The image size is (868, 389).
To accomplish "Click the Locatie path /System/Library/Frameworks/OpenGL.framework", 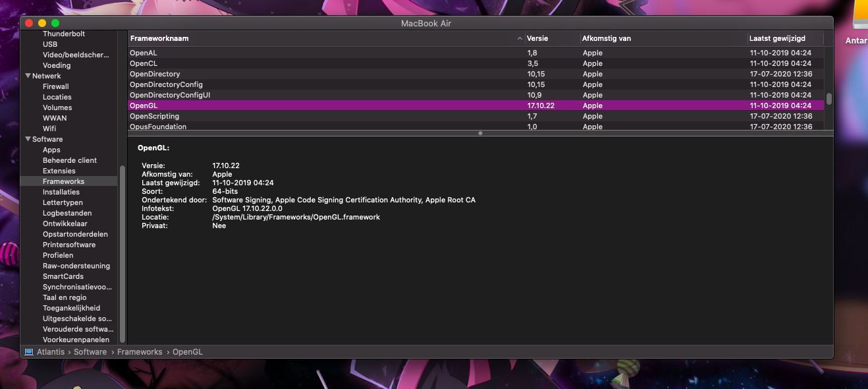I will tap(296, 217).
